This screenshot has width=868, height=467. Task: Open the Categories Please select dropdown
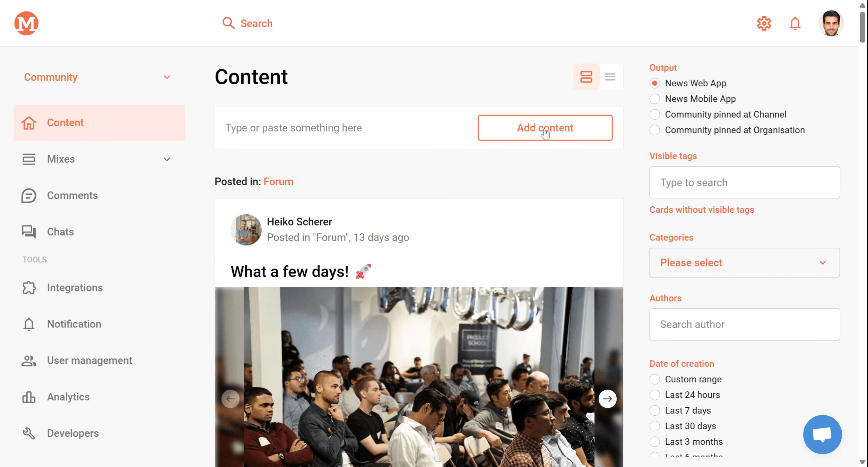[x=745, y=263]
